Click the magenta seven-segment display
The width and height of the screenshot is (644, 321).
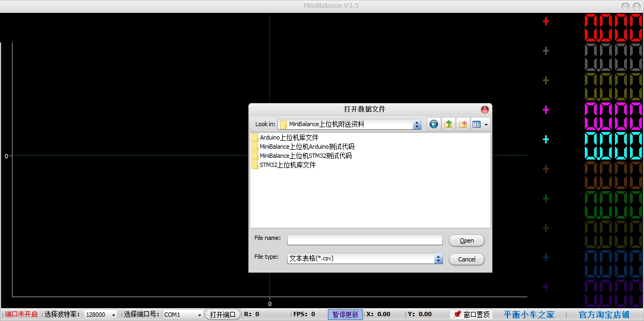pos(614,116)
